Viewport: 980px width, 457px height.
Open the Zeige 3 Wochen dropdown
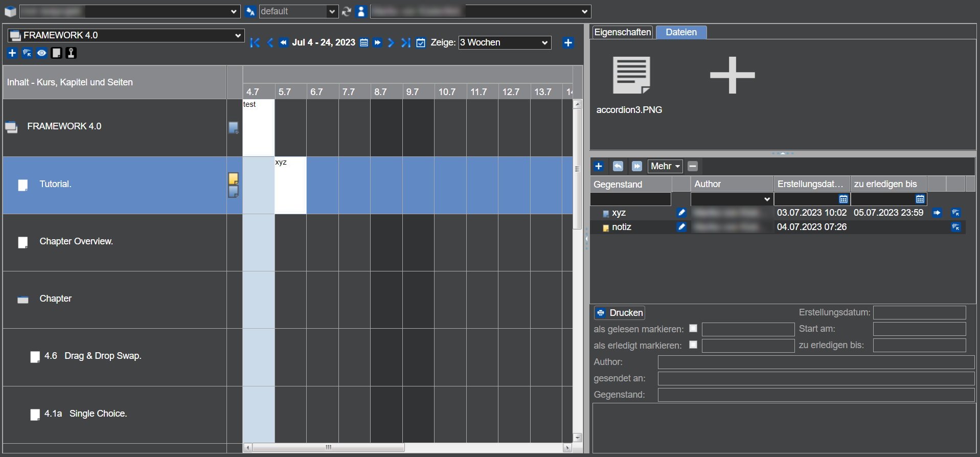click(505, 42)
